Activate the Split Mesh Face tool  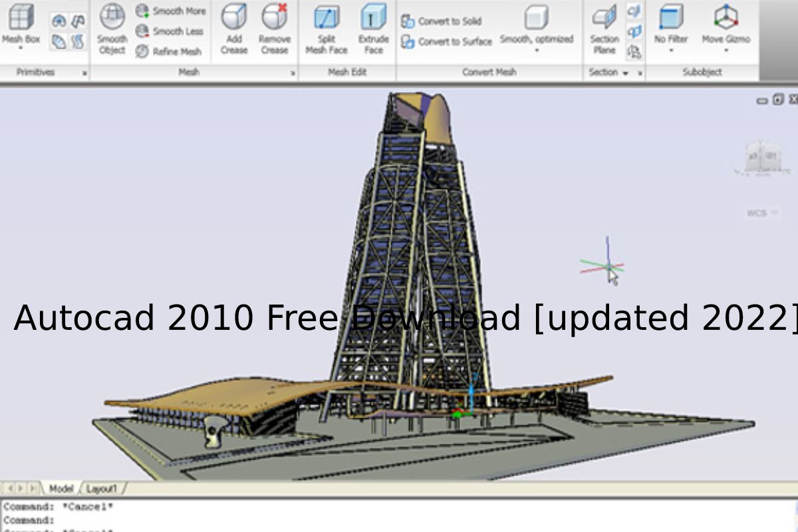(x=327, y=29)
